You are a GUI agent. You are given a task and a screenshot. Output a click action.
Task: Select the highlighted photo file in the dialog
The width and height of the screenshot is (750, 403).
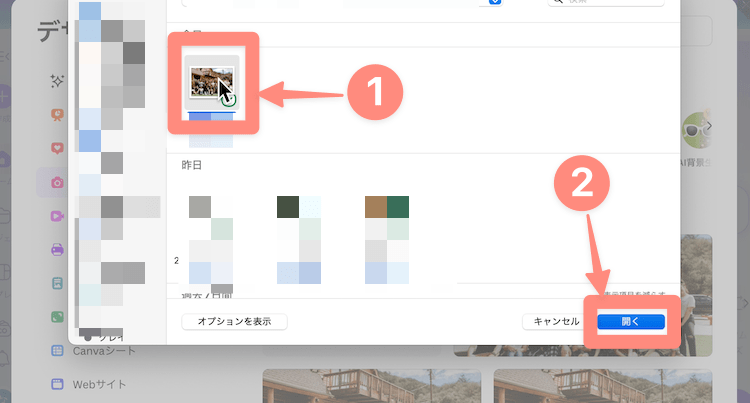pyautogui.click(x=211, y=82)
